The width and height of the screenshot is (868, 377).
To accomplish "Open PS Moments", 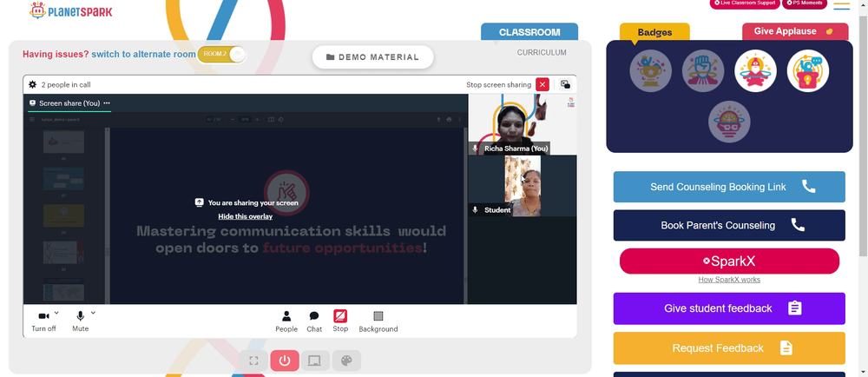I will tap(805, 3).
